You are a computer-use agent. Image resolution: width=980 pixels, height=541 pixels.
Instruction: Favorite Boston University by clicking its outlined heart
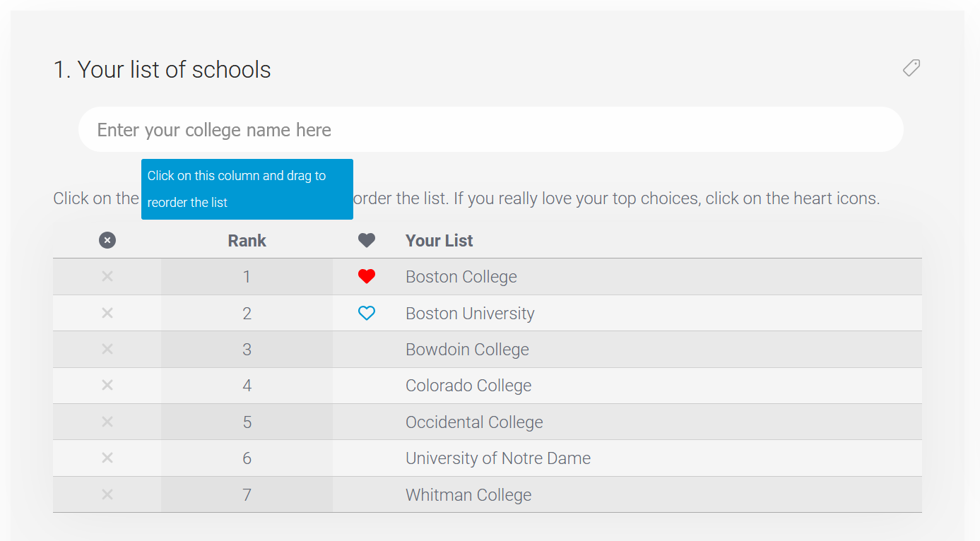point(366,313)
